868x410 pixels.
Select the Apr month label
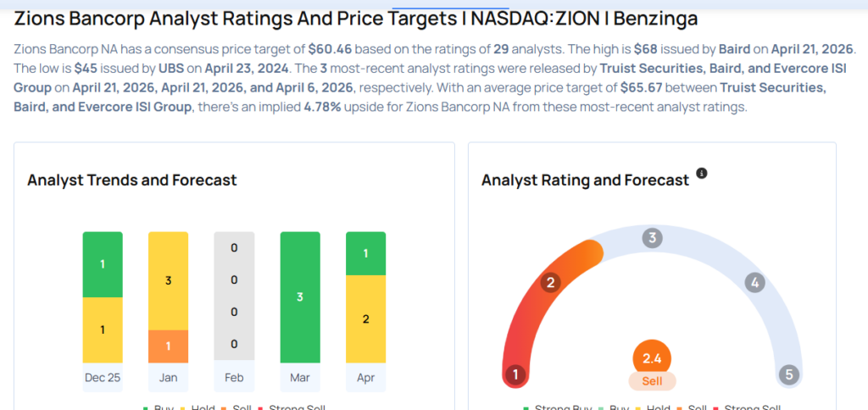pos(365,377)
